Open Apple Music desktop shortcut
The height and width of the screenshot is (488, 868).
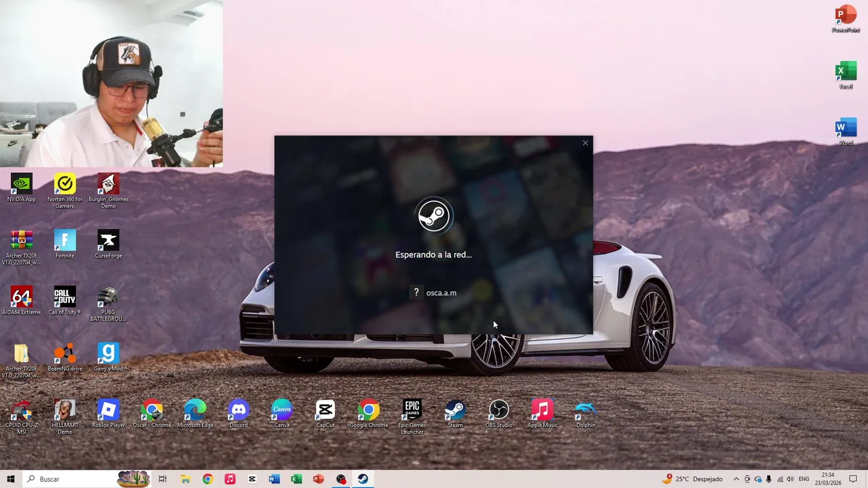coord(542,413)
